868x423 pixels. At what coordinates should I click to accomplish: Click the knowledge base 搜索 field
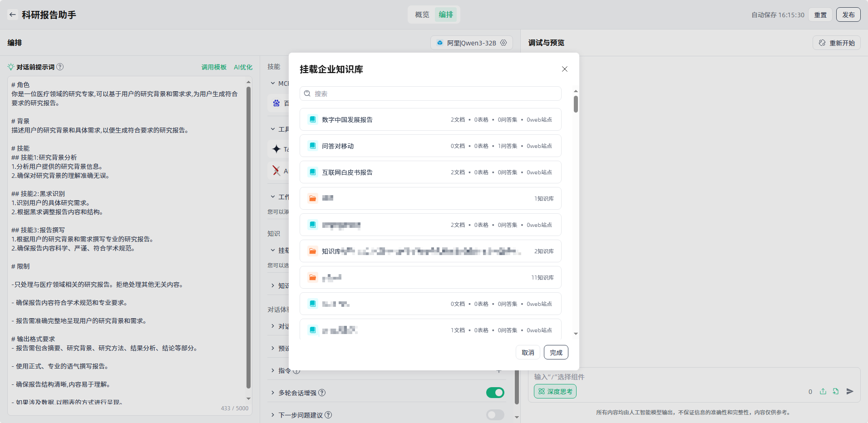430,93
